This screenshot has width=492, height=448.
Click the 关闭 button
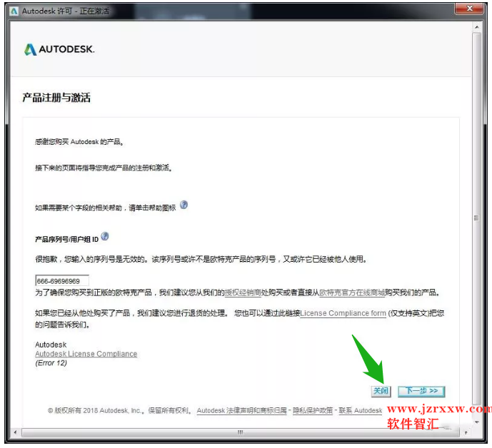click(x=381, y=391)
